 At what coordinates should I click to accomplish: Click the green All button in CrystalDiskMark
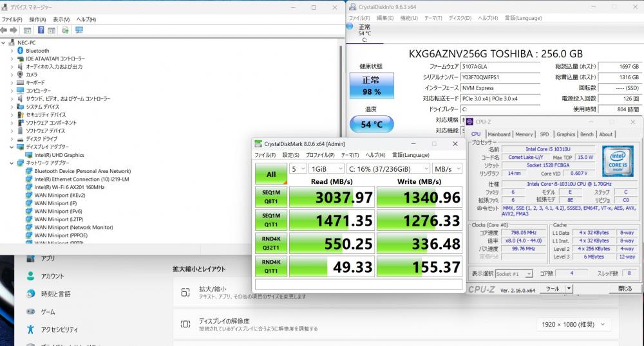(271, 174)
